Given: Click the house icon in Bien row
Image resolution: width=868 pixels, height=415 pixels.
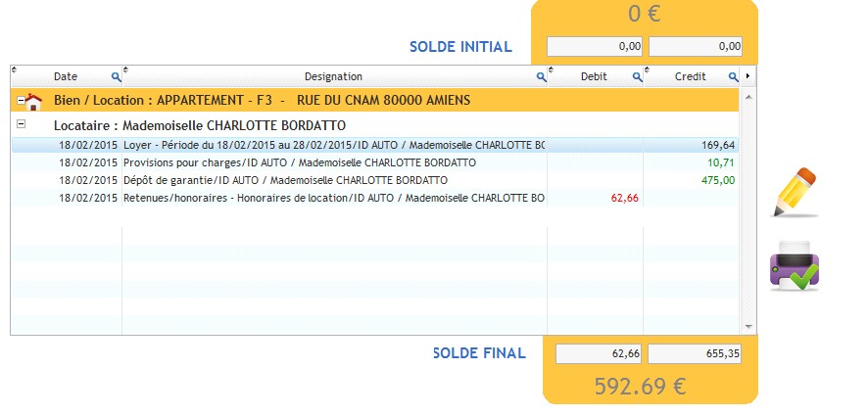Looking at the screenshot, I should [x=33, y=101].
